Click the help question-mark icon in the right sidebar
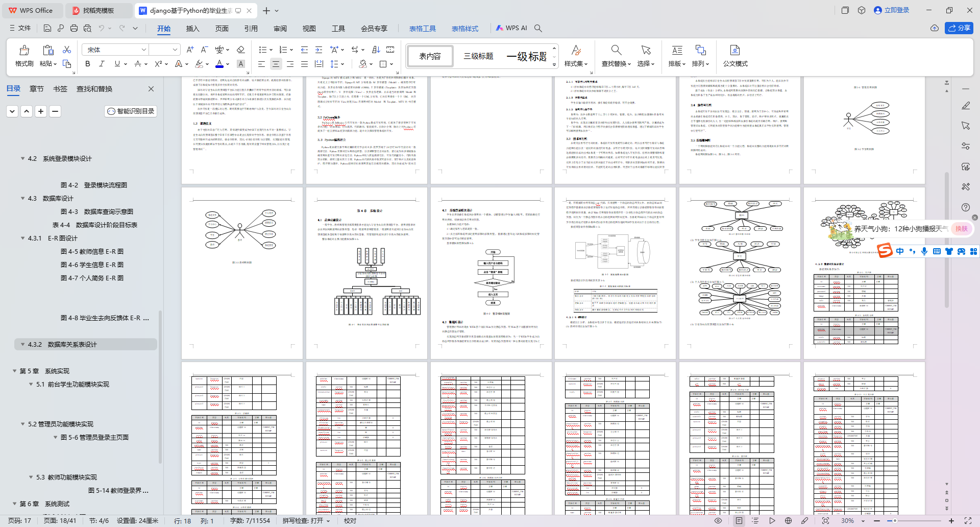980x527 pixels. 965,207
